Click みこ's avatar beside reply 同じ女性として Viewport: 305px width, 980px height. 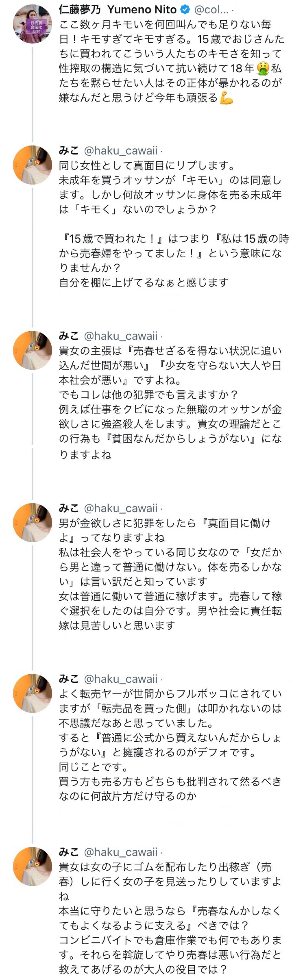pyautogui.click(x=32, y=165)
